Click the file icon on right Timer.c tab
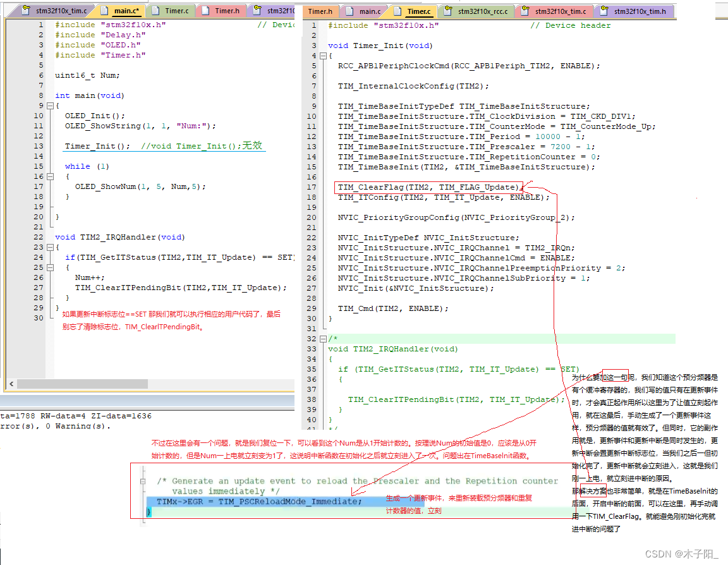Viewport: 728px width, 565px height. pyautogui.click(x=397, y=11)
